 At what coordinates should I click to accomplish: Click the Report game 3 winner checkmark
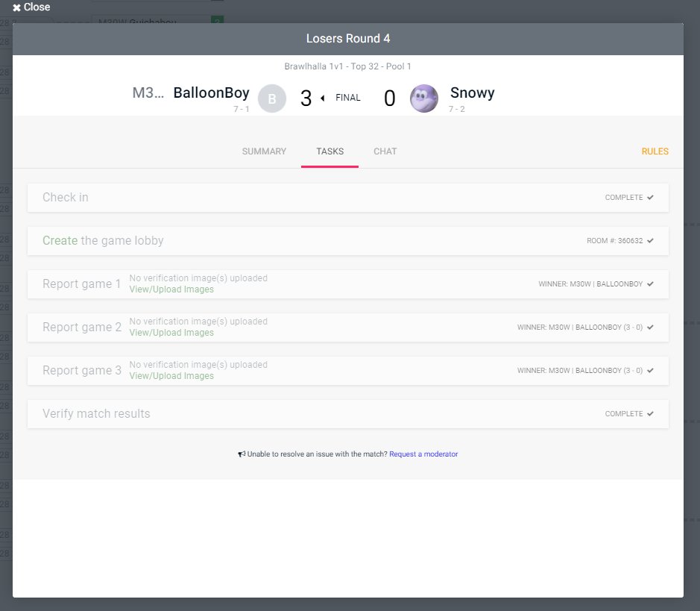click(x=650, y=371)
